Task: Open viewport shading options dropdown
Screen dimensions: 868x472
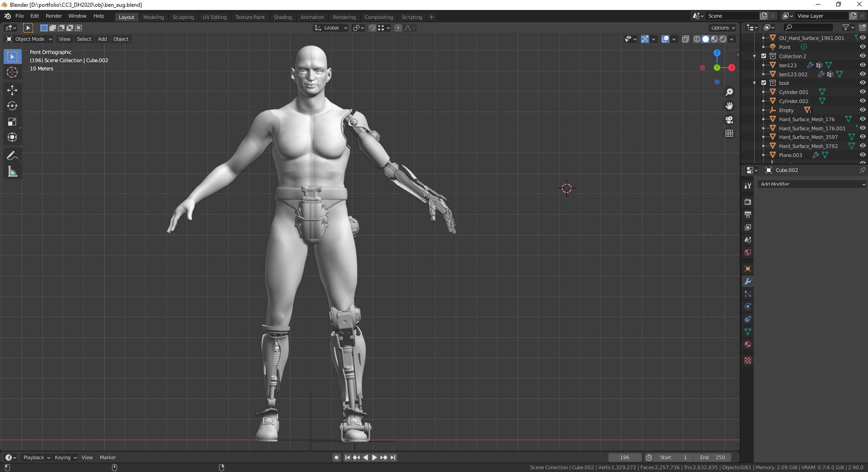Action: (x=731, y=39)
